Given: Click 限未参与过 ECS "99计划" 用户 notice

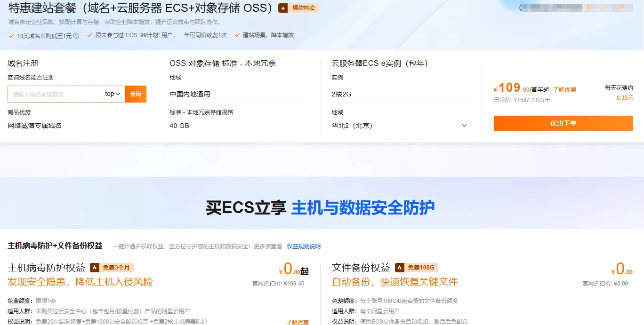Looking at the screenshot, I should pyautogui.click(x=161, y=35).
